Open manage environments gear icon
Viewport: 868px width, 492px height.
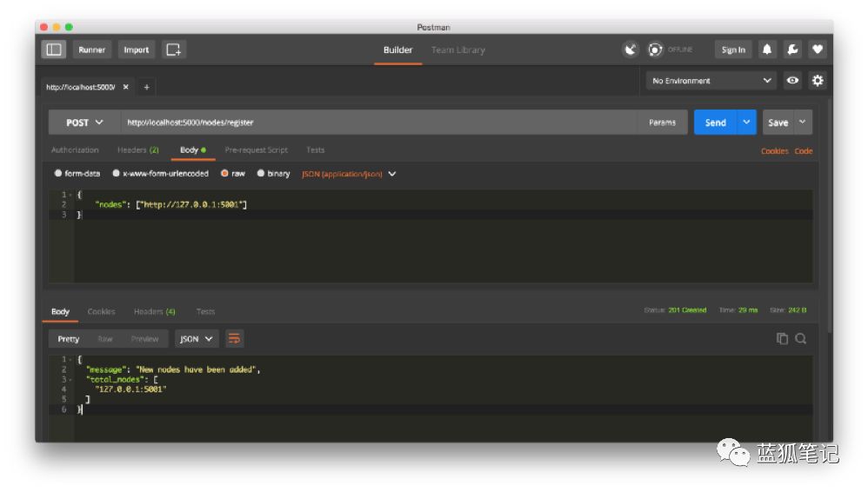818,81
